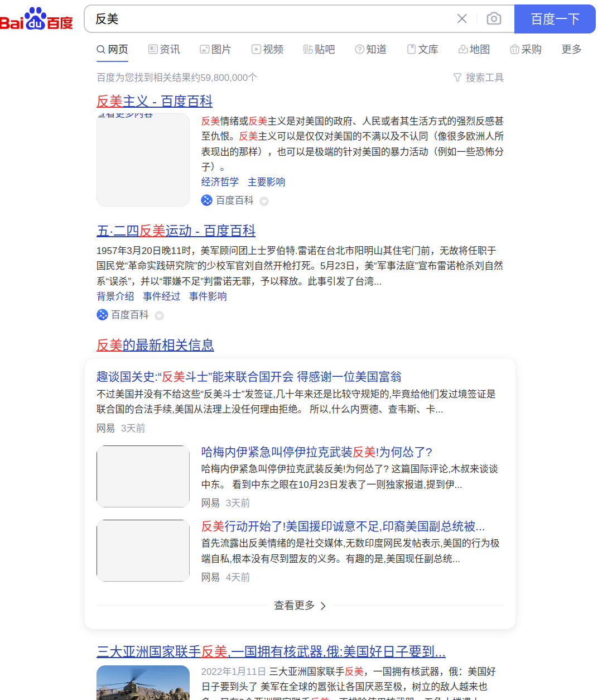
Task: Open 哈梅内伊紧急叫停伊拉克武装反美 article
Action: pyautogui.click(x=317, y=452)
